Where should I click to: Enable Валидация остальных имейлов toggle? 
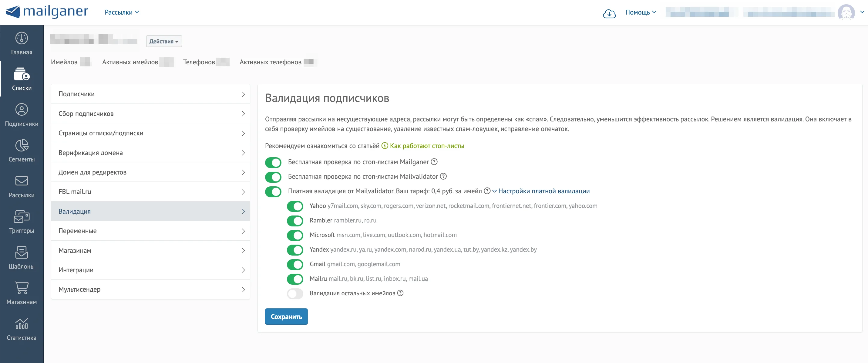point(295,293)
